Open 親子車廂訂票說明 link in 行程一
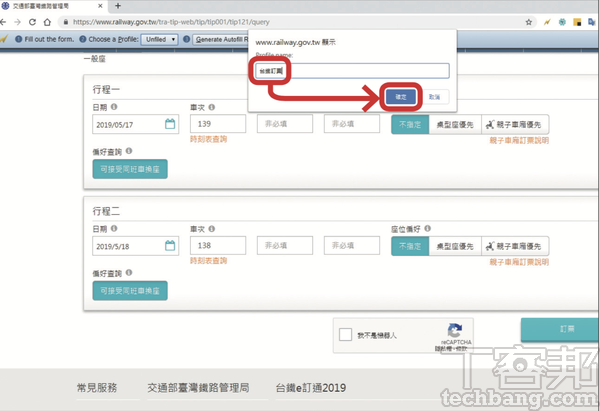Screen dimensions: 600x411 click(519, 140)
